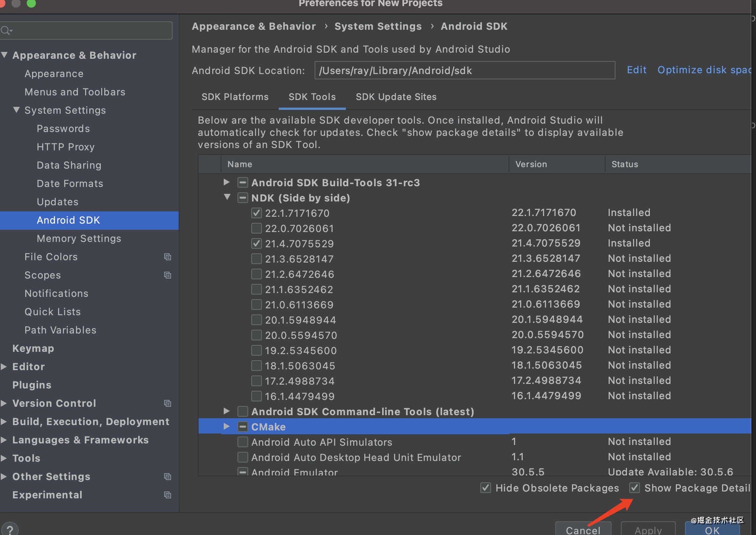The height and width of the screenshot is (535, 756).
Task: Click the help question mark button
Action: (10, 529)
